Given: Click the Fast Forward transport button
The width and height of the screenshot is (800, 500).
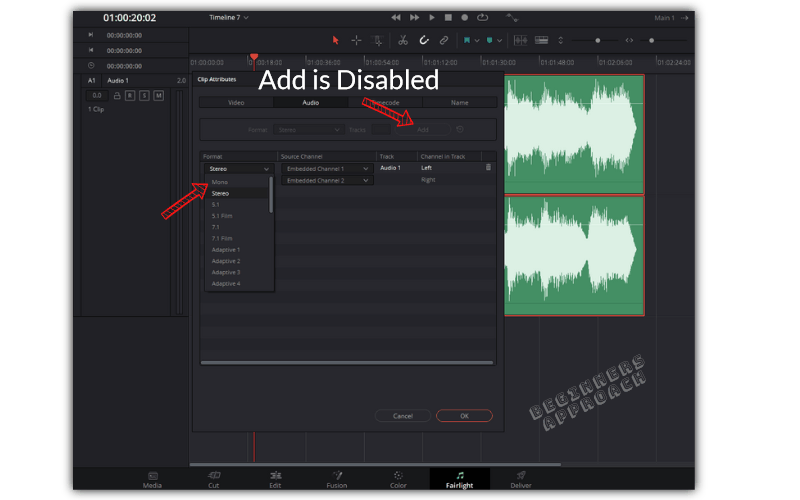Looking at the screenshot, I should coord(414,17).
